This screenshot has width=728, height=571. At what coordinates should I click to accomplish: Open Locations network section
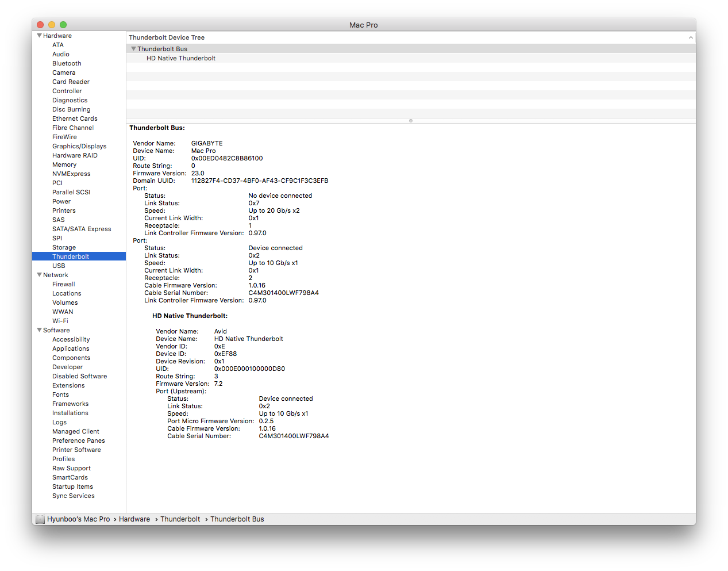(67, 293)
